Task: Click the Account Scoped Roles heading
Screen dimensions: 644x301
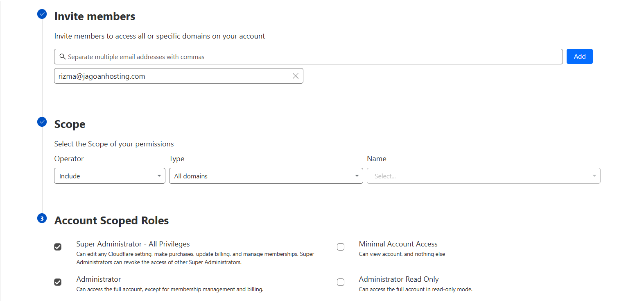Action: [x=111, y=221]
